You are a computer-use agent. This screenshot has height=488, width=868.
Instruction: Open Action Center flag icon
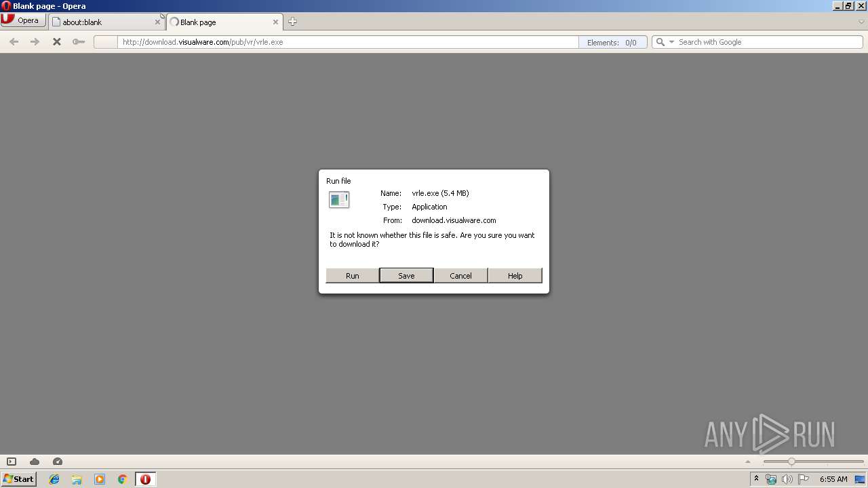click(804, 479)
